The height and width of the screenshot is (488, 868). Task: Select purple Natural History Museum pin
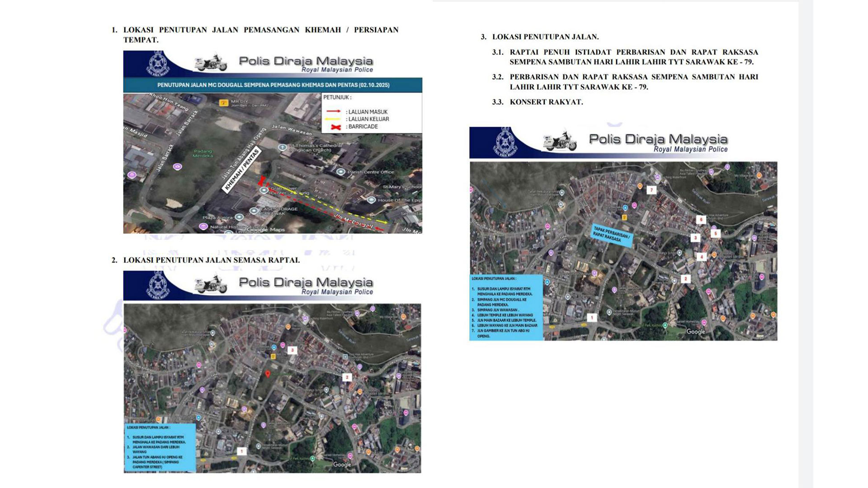(x=203, y=226)
